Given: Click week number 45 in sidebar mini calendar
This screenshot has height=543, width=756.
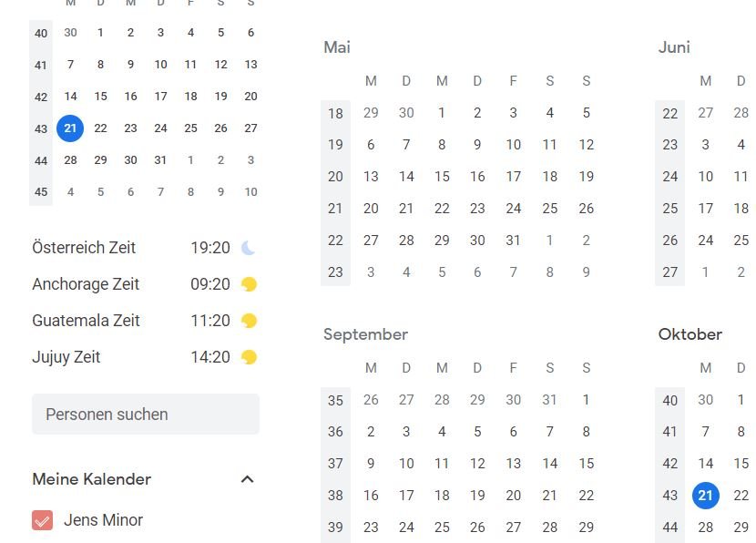Looking at the screenshot, I should [x=41, y=192].
